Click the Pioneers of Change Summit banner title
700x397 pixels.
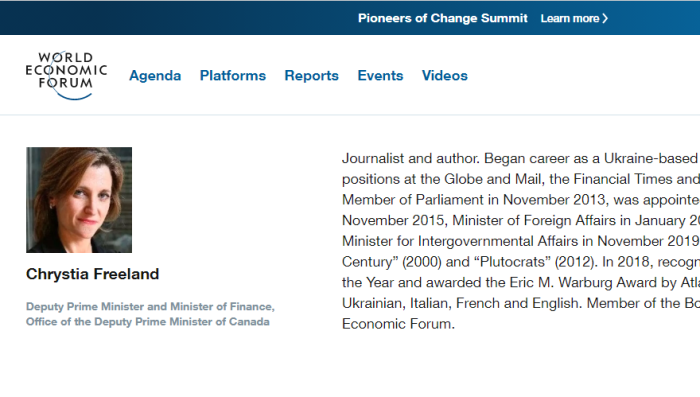click(442, 18)
